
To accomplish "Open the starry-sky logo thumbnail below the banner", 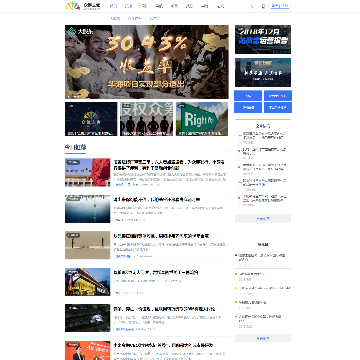I will coord(91,119).
